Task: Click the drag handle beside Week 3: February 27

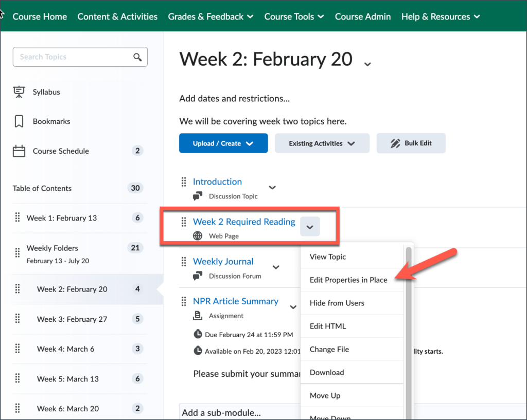Action: click(17, 319)
